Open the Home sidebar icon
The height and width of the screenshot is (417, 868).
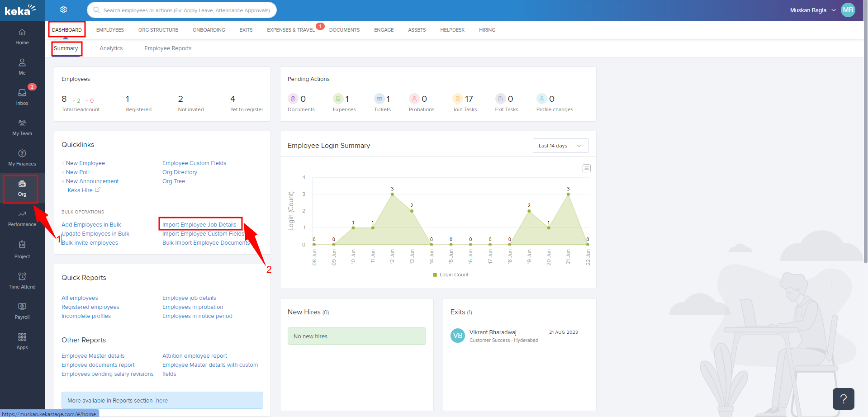[x=22, y=37]
